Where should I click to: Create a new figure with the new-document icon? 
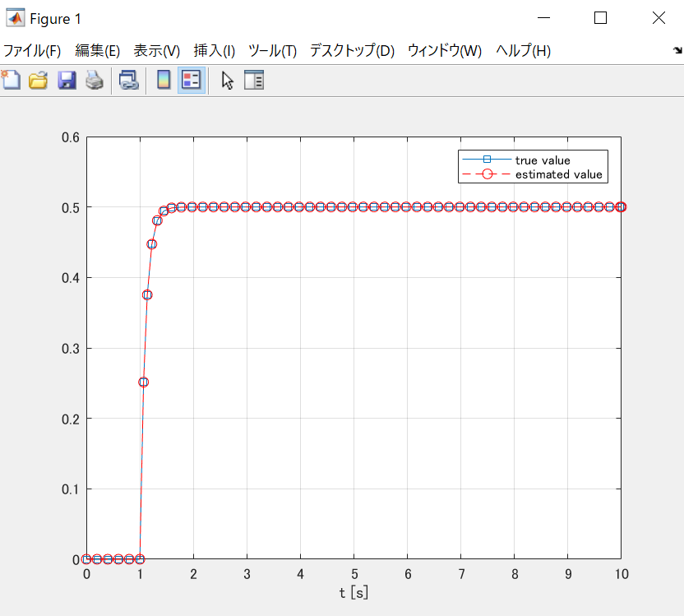point(11,80)
